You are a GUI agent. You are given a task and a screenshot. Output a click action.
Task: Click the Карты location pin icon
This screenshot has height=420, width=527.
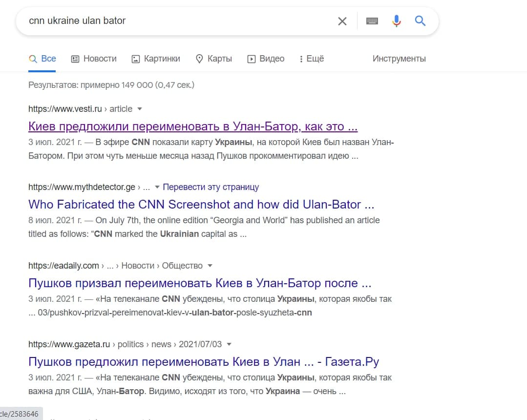point(199,58)
